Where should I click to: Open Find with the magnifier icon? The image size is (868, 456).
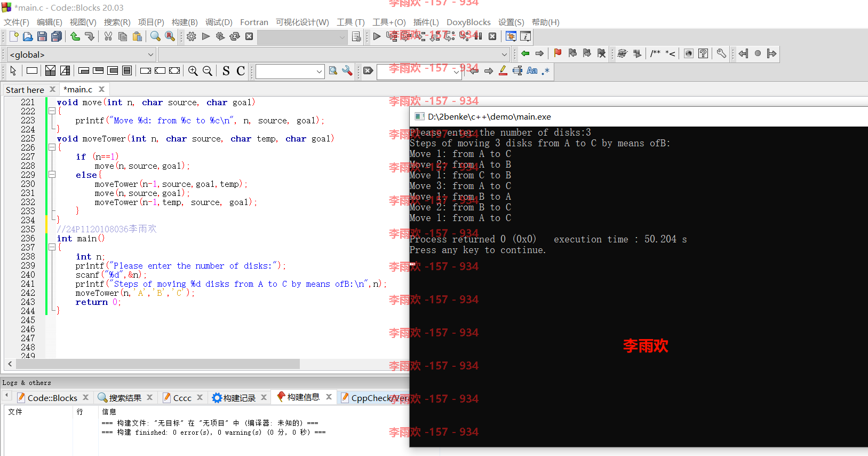tap(155, 36)
